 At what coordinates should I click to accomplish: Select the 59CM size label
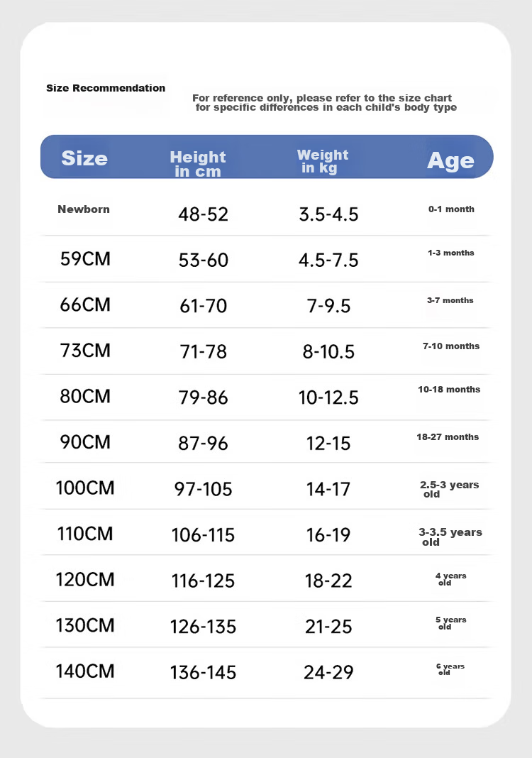85,258
